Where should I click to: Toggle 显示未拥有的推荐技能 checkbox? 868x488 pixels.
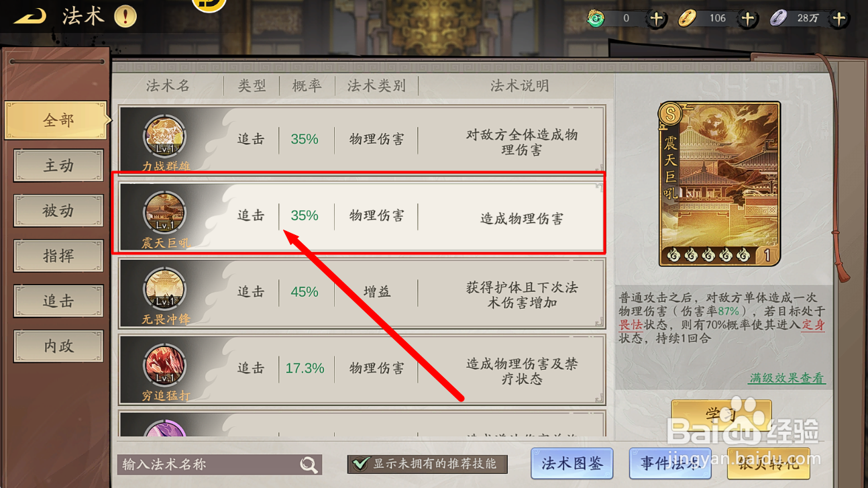[362, 464]
